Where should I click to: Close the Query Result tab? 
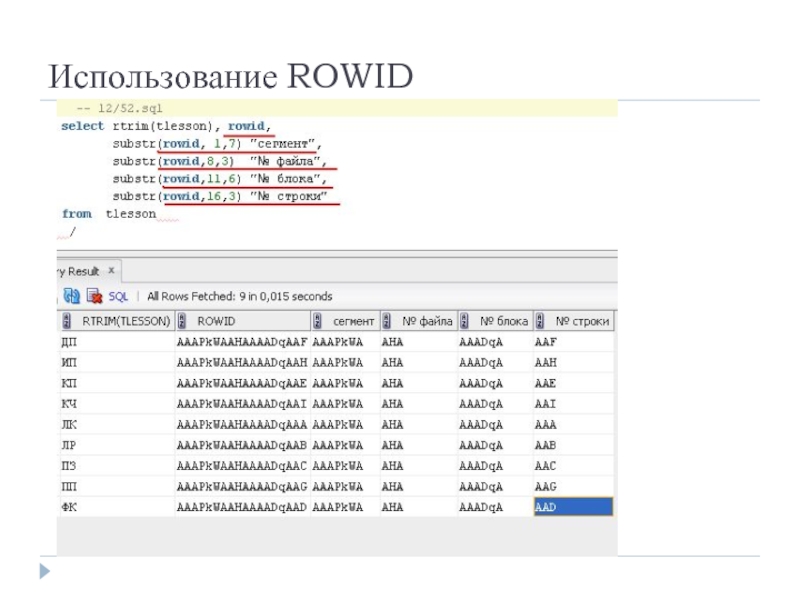(111, 271)
